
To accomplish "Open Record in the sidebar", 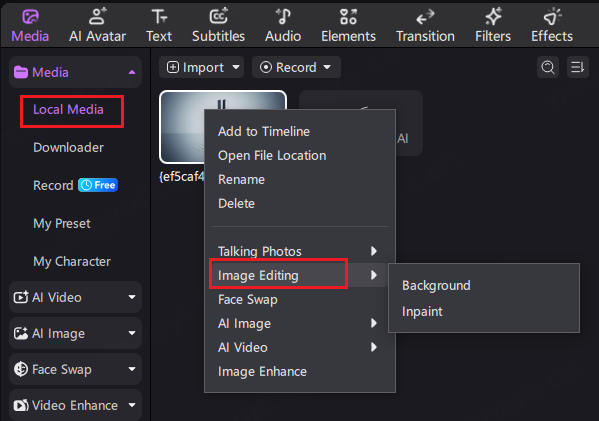I will point(53,185).
